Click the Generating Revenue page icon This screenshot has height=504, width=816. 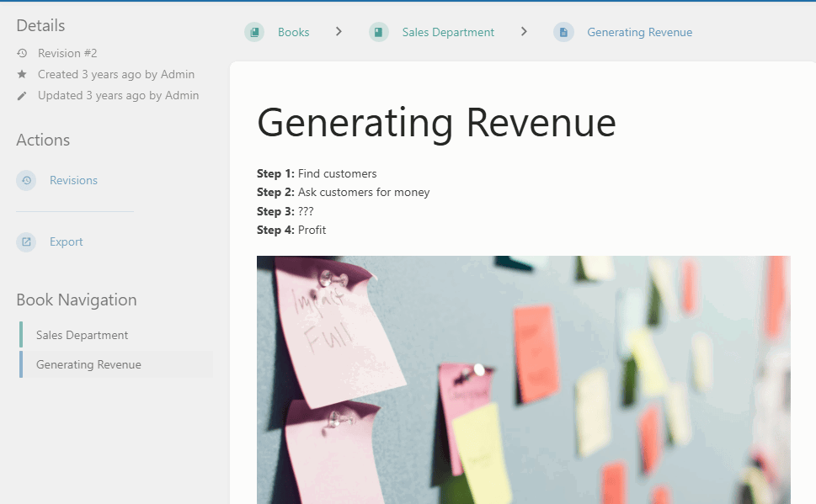(x=563, y=32)
